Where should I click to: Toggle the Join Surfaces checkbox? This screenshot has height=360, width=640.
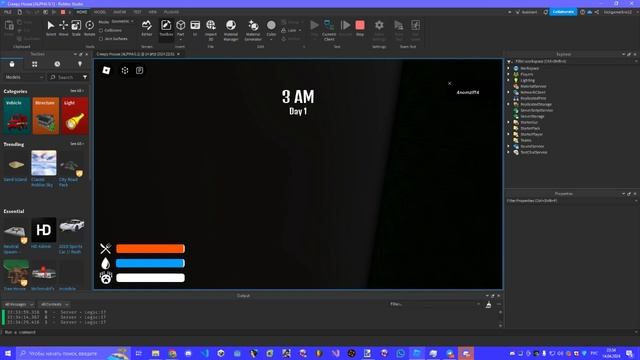pos(101,39)
